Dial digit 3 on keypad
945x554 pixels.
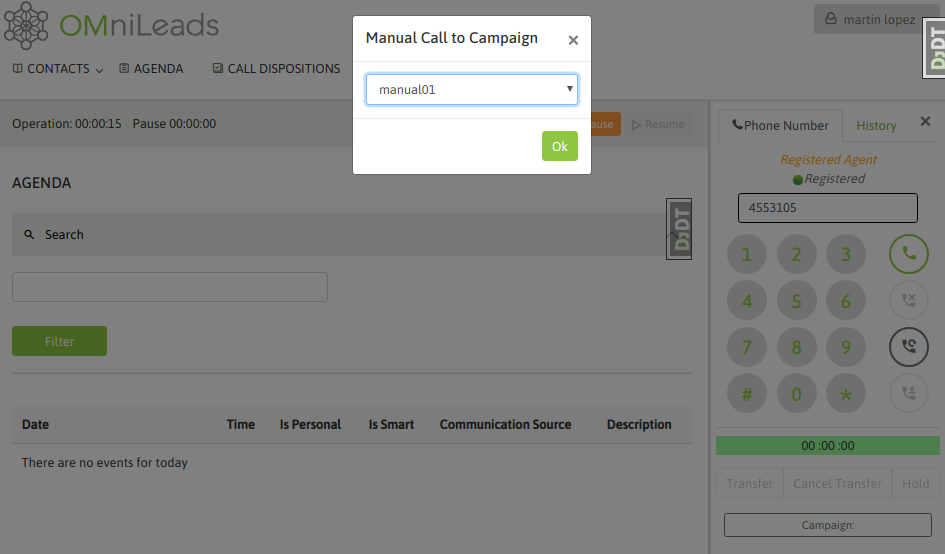(x=846, y=254)
